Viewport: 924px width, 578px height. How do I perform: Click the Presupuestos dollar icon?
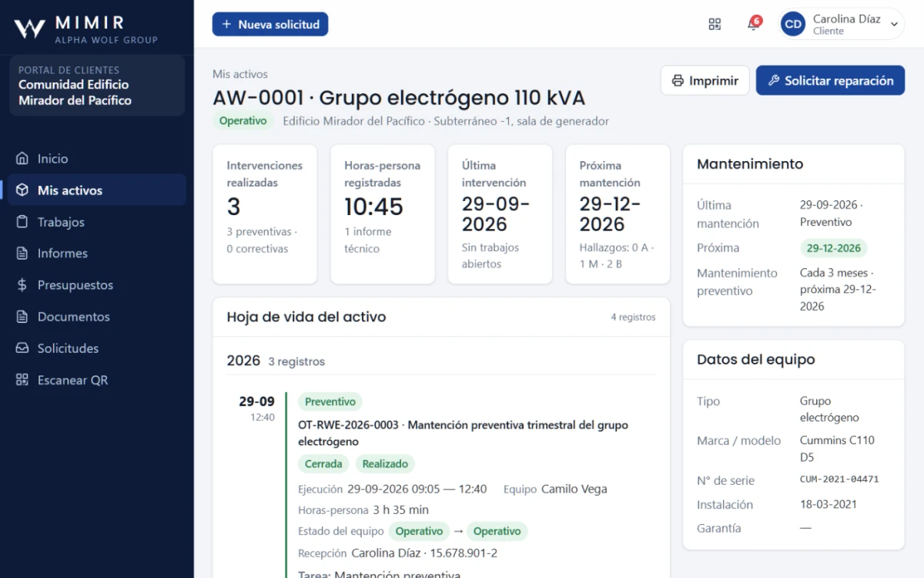pyautogui.click(x=22, y=285)
